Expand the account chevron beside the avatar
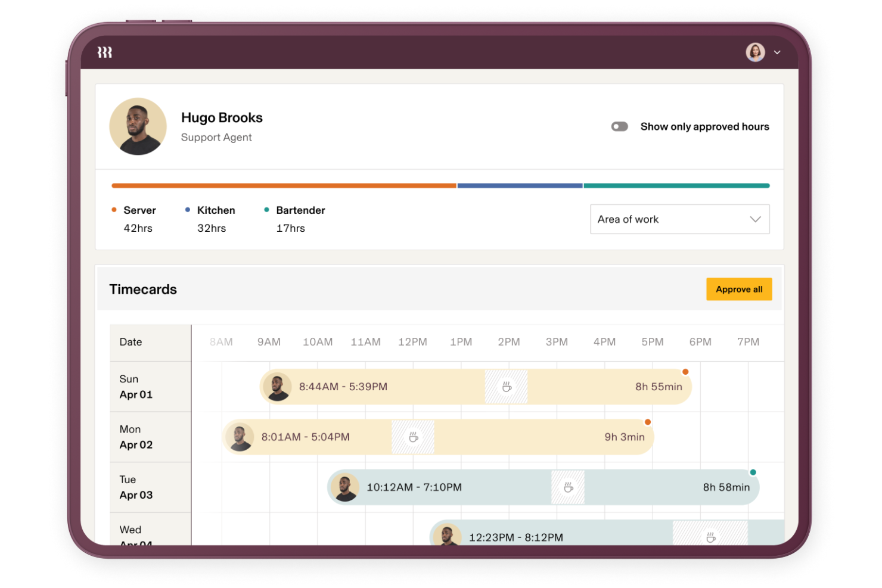 click(777, 52)
